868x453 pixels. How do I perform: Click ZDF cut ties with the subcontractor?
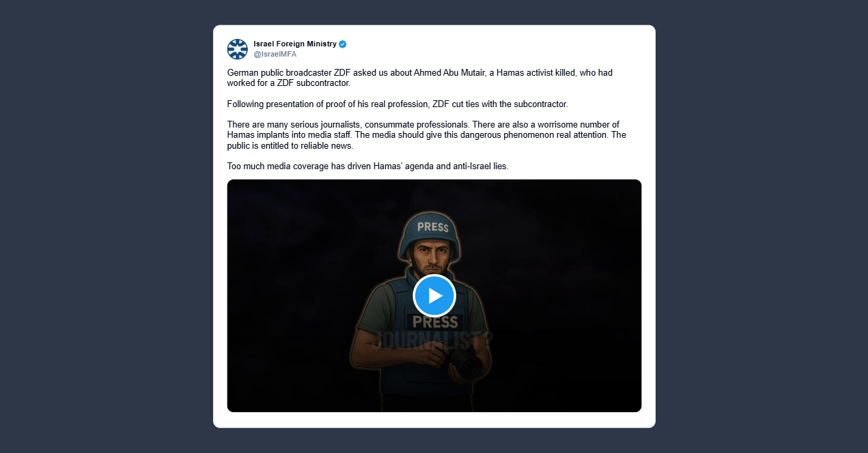click(501, 104)
